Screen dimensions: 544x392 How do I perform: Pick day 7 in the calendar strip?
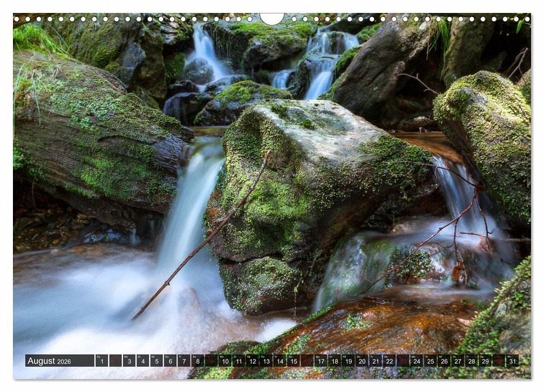point(184,361)
